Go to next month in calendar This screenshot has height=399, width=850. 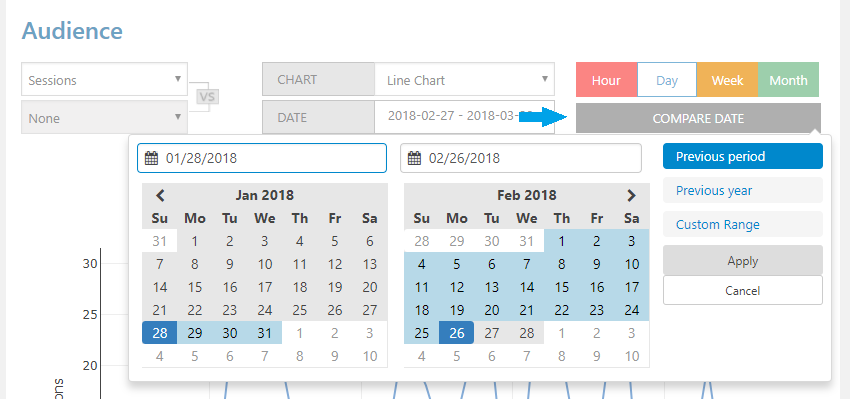pyautogui.click(x=631, y=195)
